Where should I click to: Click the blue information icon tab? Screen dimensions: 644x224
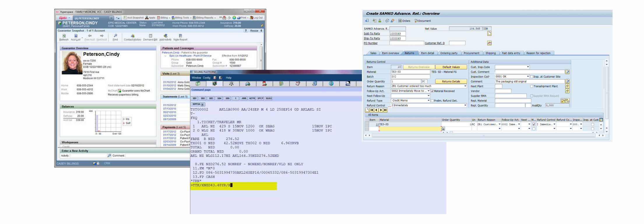(331, 84)
